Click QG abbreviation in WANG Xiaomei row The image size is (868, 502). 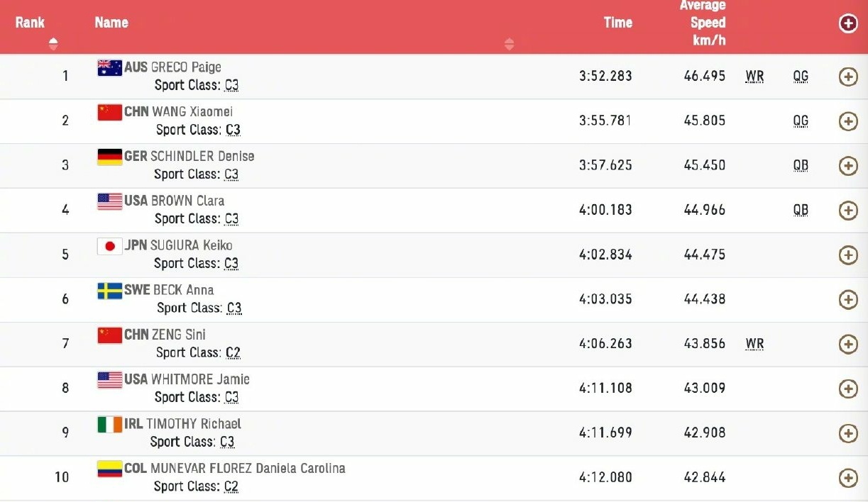(x=801, y=121)
